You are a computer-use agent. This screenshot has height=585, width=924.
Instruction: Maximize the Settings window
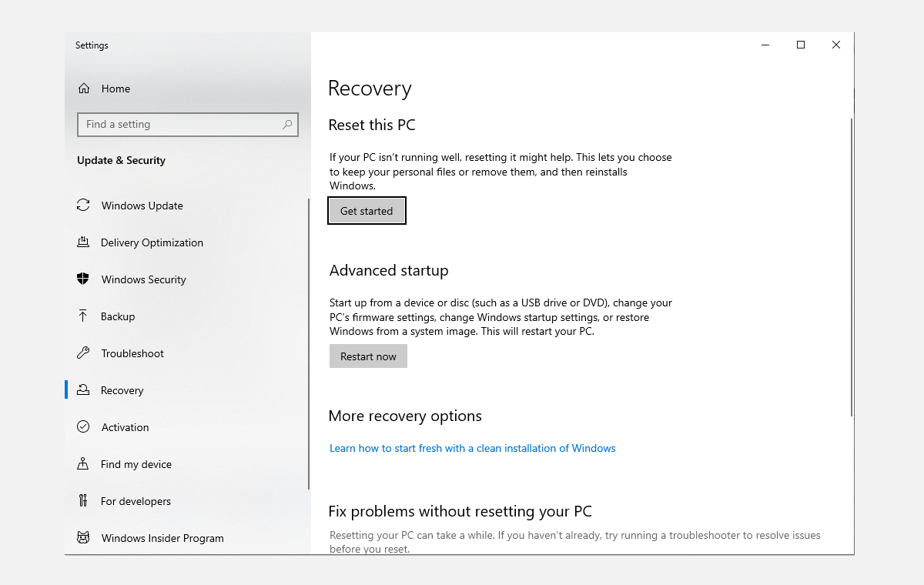(801, 45)
